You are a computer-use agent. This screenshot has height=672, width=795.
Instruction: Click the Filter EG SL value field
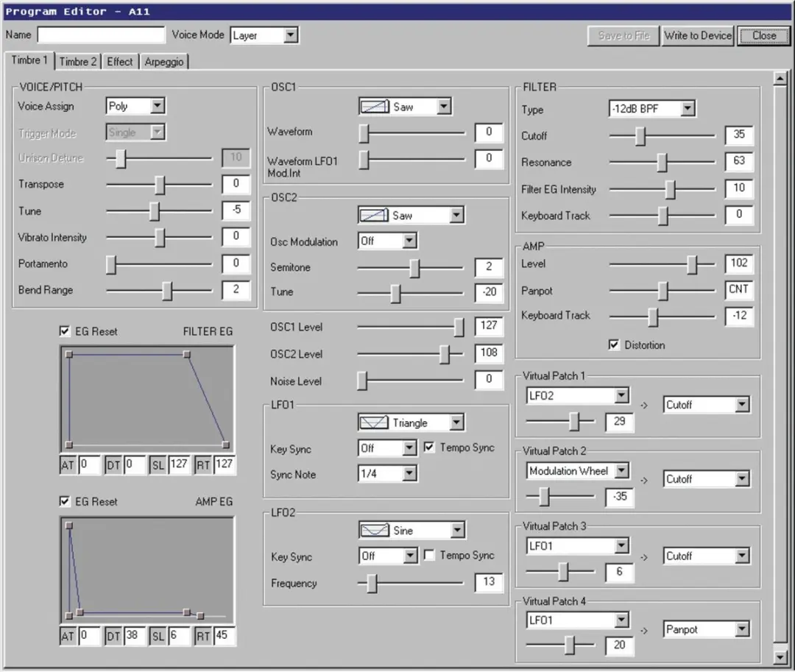tap(178, 464)
